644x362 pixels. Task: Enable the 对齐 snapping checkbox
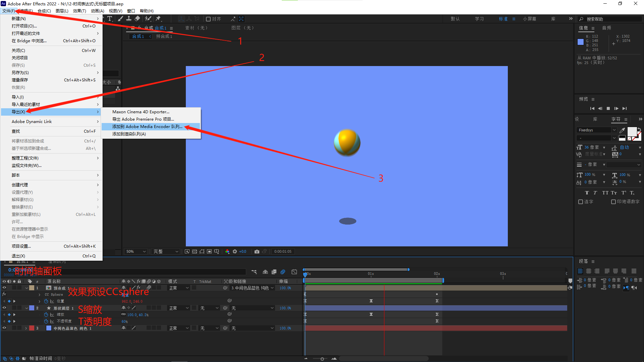(x=208, y=19)
